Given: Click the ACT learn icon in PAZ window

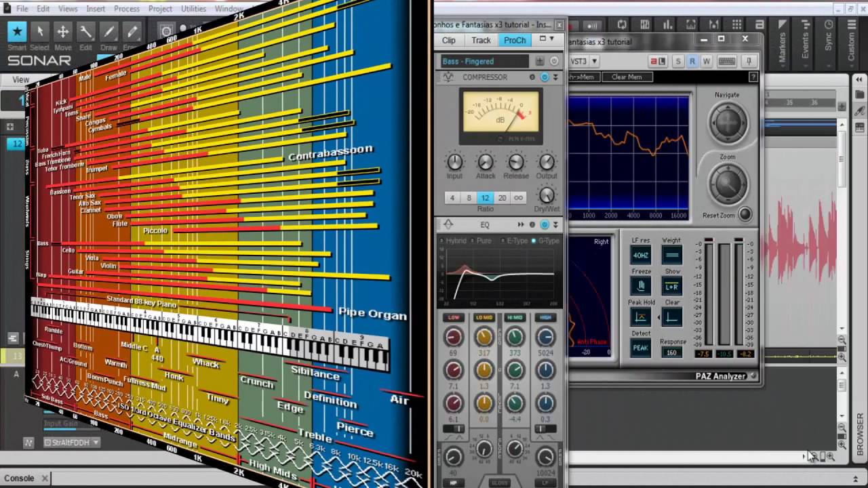Looking at the screenshot, I should pos(658,61).
